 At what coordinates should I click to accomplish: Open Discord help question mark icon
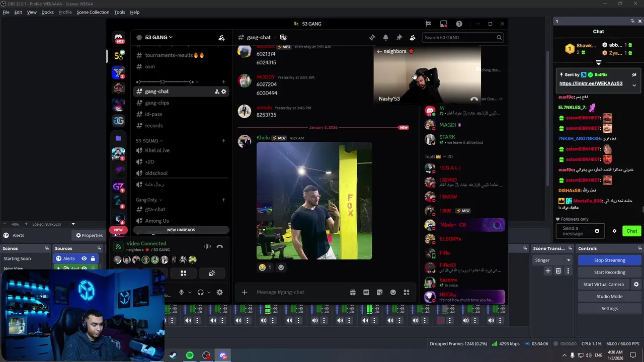pos(459,24)
